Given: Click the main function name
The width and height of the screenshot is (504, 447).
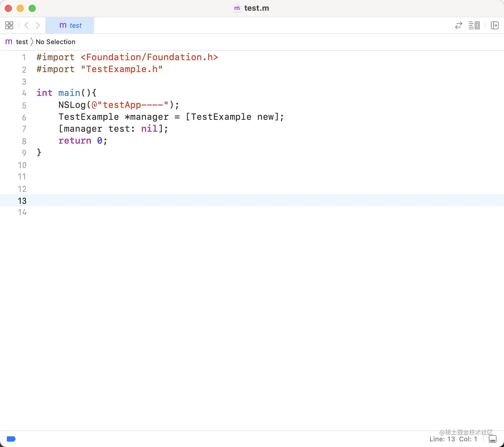Looking at the screenshot, I should 69,93.
